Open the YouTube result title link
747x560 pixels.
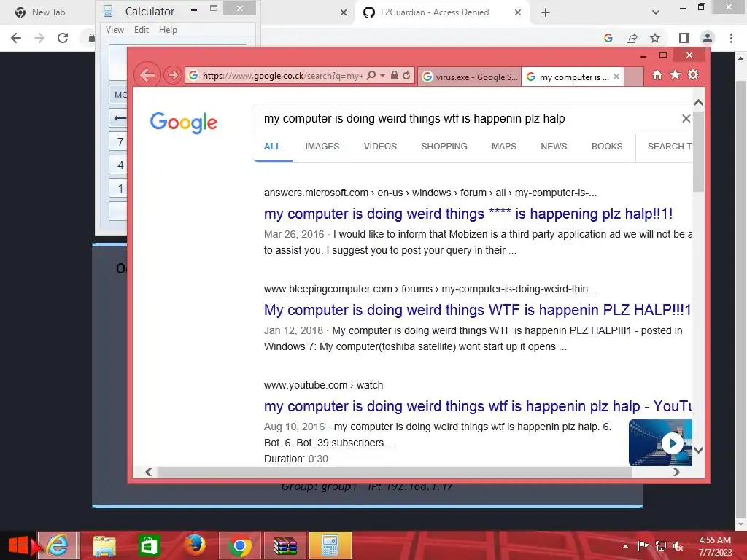pyautogui.click(x=478, y=406)
